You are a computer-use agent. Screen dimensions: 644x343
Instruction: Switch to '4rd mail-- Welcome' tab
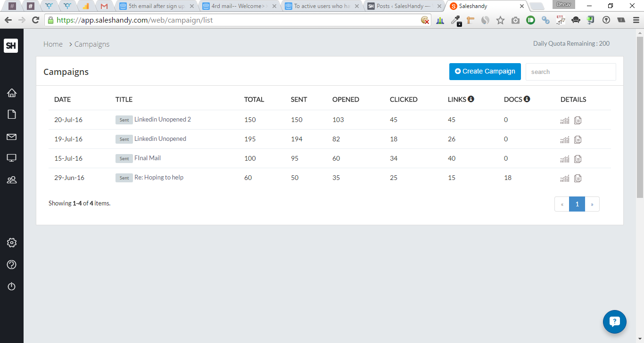tap(239, 6)
